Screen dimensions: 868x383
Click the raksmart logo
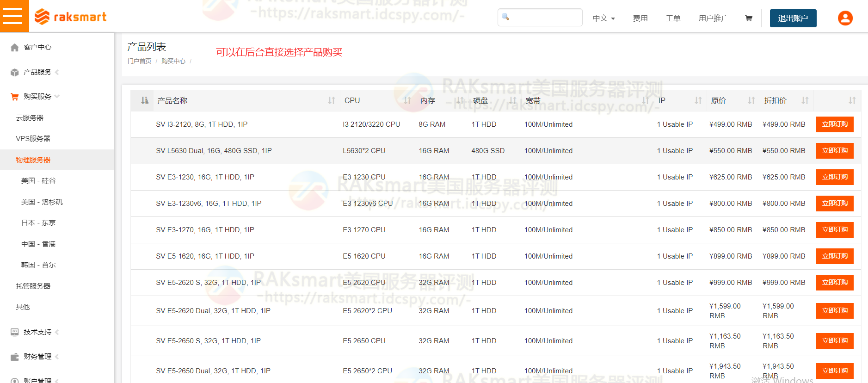point(70,17)
